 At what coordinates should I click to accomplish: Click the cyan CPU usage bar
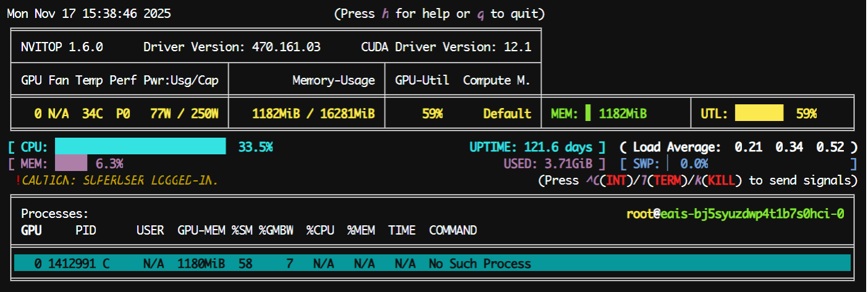[140, 146]
